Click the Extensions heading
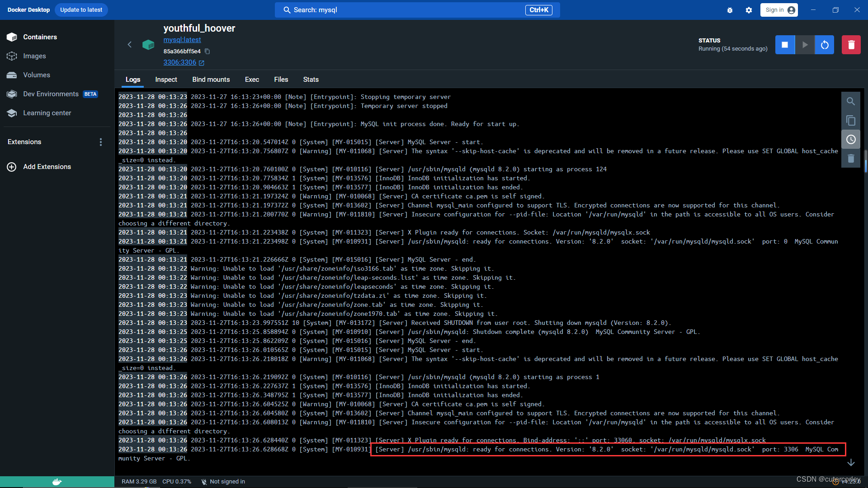868x488 pixels. pyautogui.click(x=24, y=142)
